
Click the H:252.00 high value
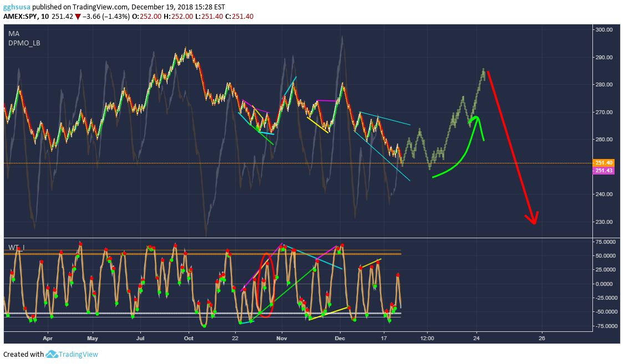[178, 17]
